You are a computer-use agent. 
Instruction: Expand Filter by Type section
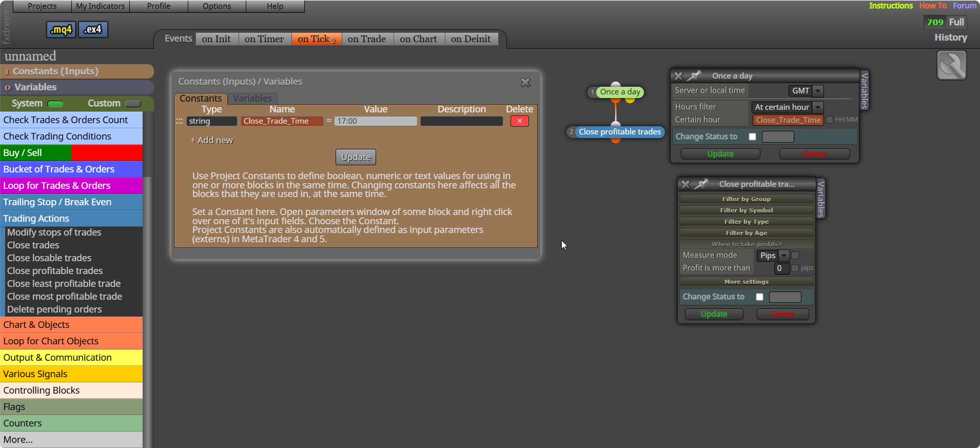(747, 222)
